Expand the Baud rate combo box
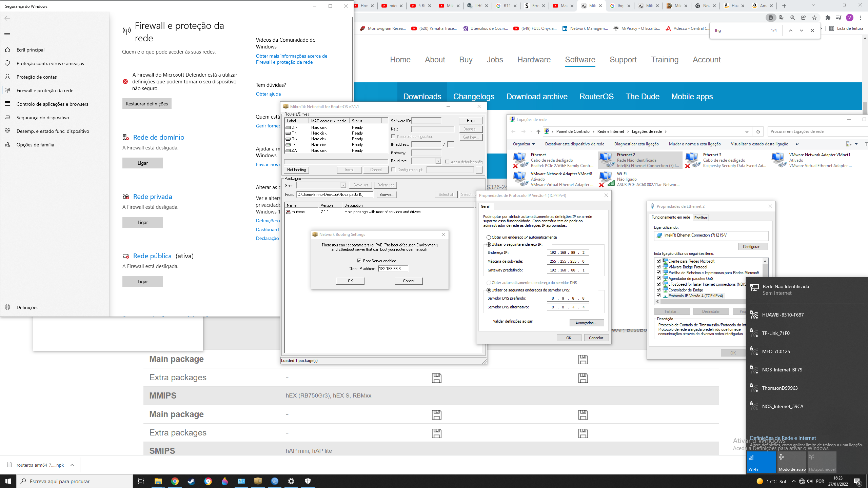 438,161
